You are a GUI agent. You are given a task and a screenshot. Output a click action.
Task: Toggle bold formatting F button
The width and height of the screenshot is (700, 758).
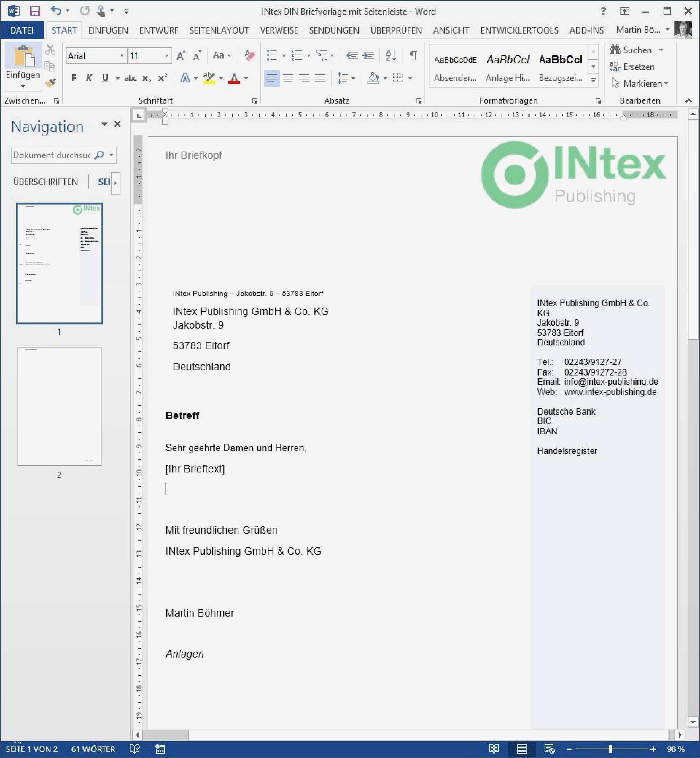tap(74, 78)
